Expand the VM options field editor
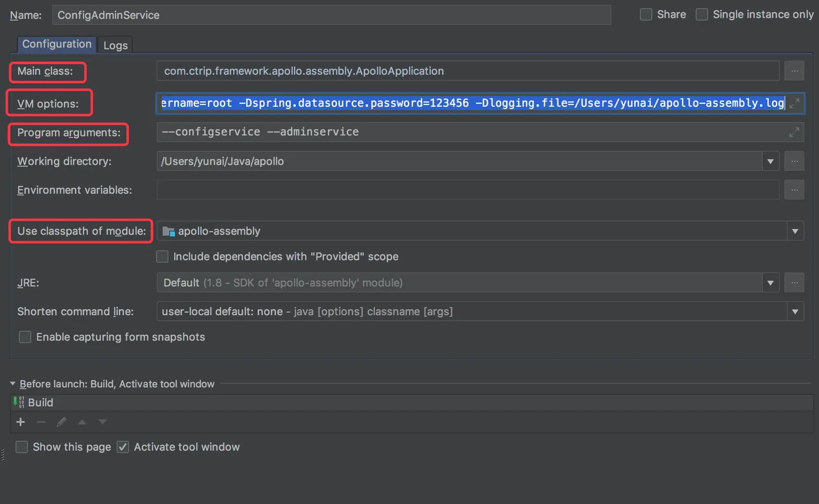Image resolution: width=819 pixels, height=504 pixels. (794, 103)
